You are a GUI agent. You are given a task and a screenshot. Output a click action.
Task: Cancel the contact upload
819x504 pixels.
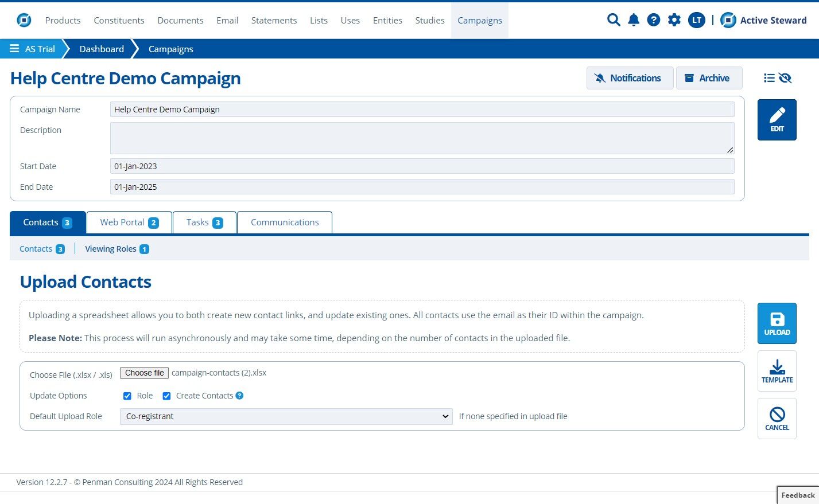777,419
